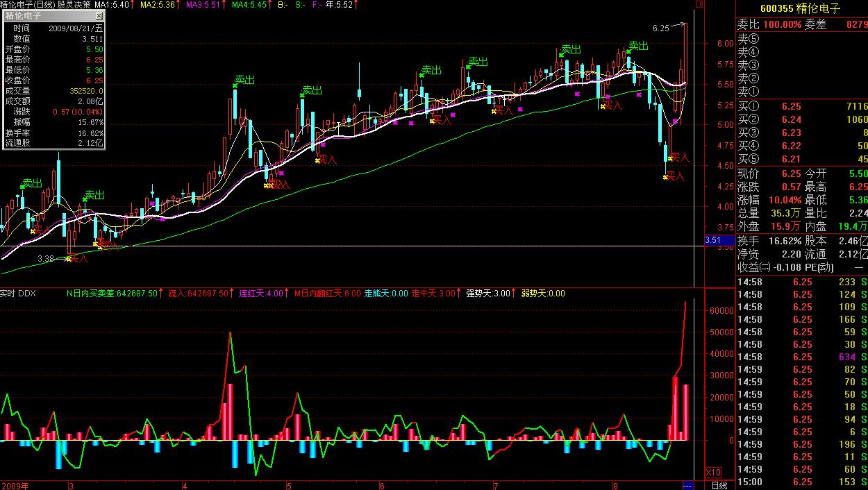Select the MA4:5.45 indicator label
The height and width of the screenshot is (490, 868).
tap(250, 5)
